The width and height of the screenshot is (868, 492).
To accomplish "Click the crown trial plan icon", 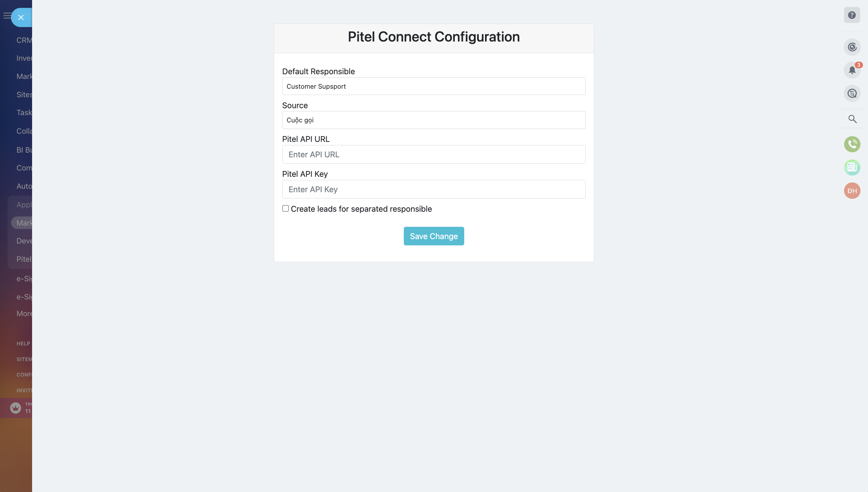I will tap(15, 408).
